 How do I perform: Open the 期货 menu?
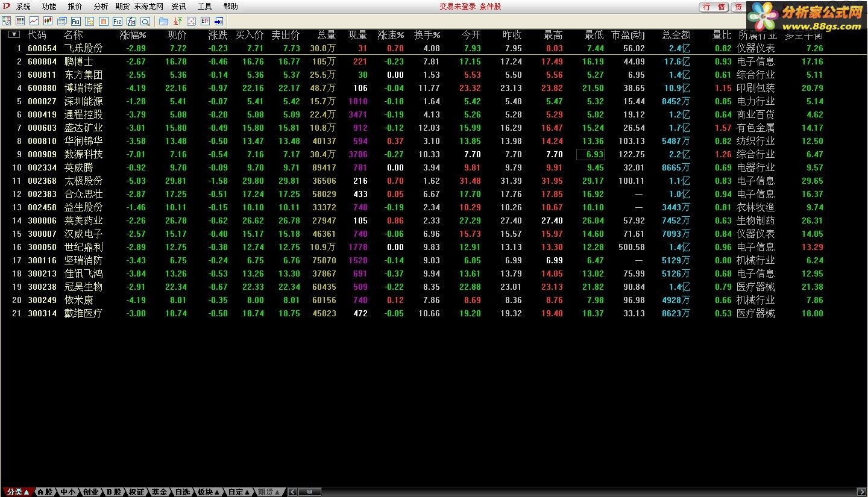122,7
